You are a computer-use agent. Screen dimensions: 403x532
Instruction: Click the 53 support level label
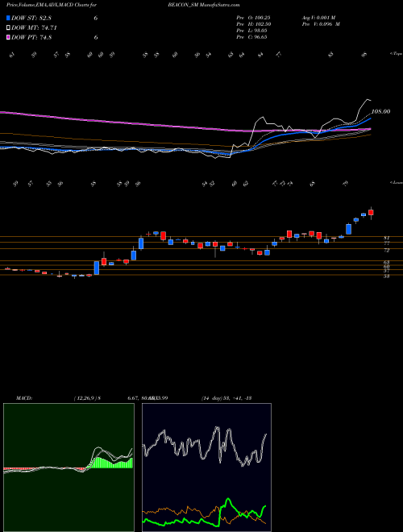386,276
